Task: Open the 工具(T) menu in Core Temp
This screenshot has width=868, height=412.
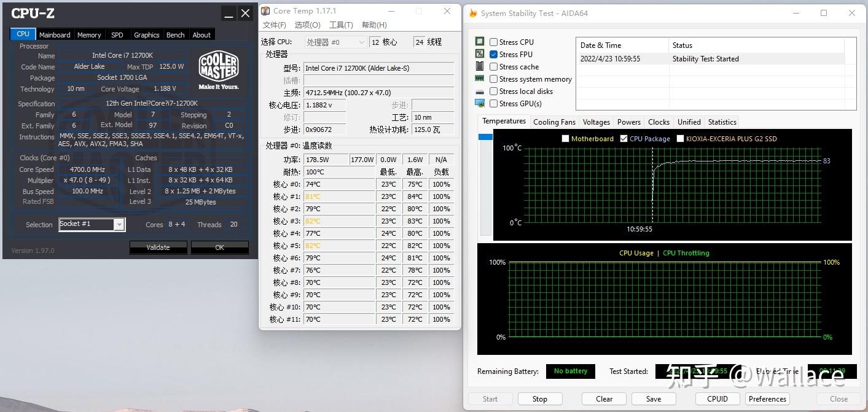Action: pos(341,25)
